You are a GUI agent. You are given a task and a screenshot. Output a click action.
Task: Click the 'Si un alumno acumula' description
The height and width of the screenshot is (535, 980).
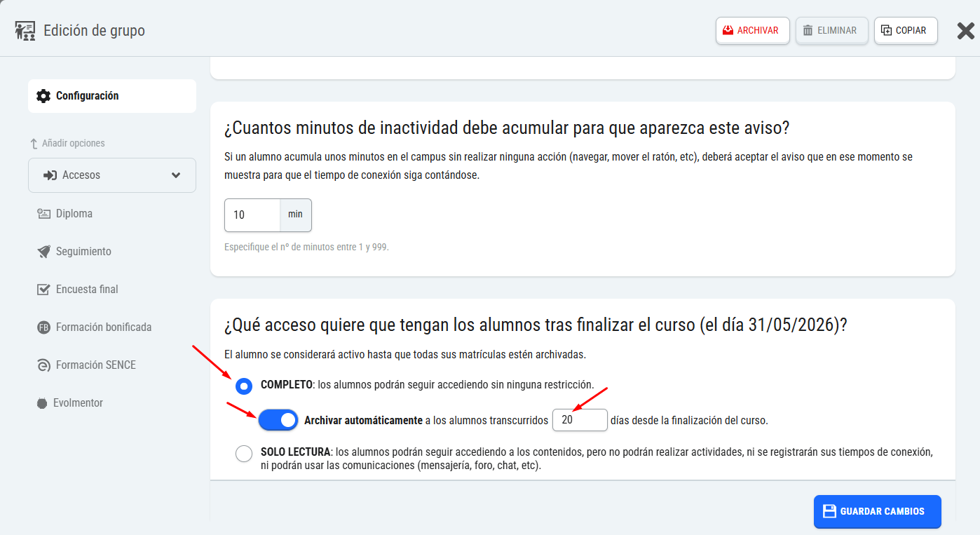click(x=569, y=166)
